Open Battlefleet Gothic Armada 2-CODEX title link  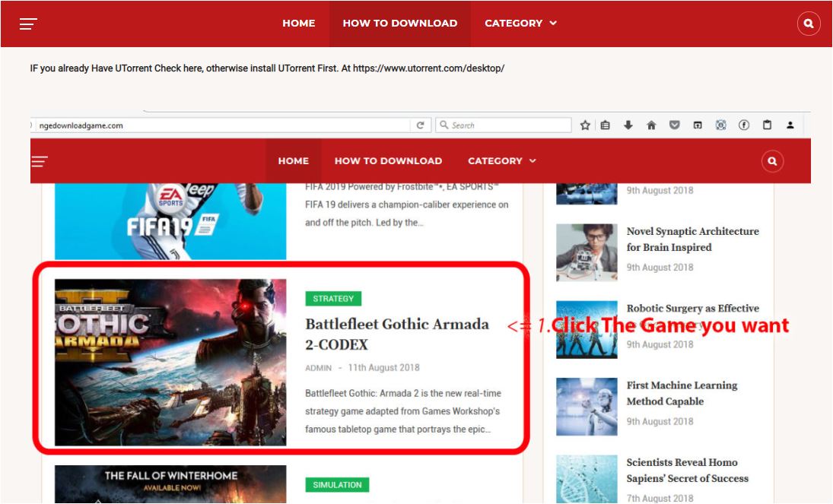point(396,334)
